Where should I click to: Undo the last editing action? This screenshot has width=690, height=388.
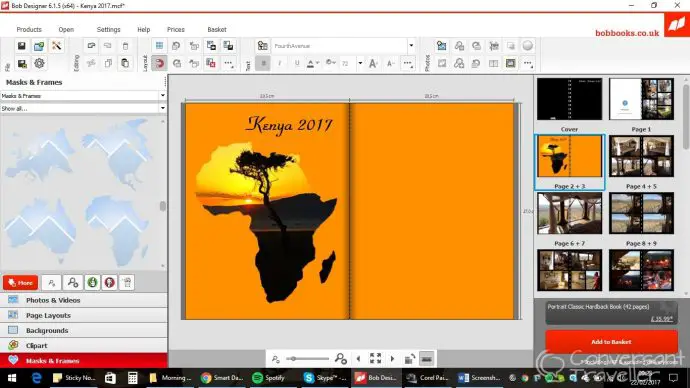click(x=91, y=46)
